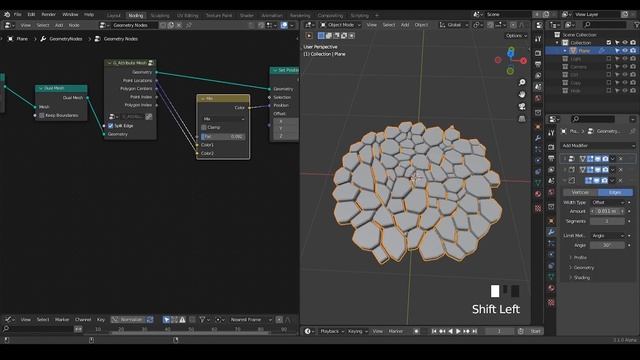Open the Render menu

(49, 14)
